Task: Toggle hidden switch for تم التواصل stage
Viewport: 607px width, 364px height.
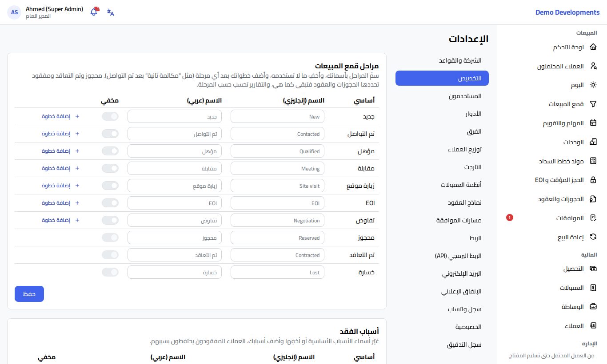Action: tap(110, 134)
